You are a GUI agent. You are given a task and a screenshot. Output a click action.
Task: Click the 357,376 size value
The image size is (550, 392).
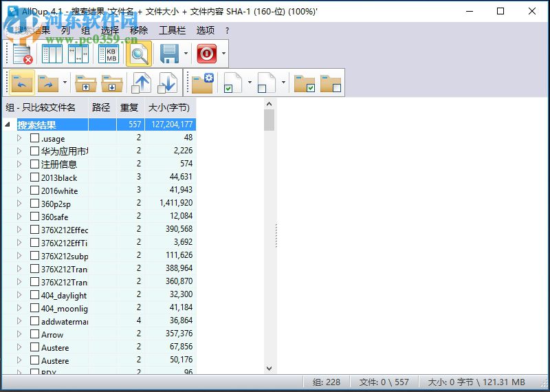point(179,334)
